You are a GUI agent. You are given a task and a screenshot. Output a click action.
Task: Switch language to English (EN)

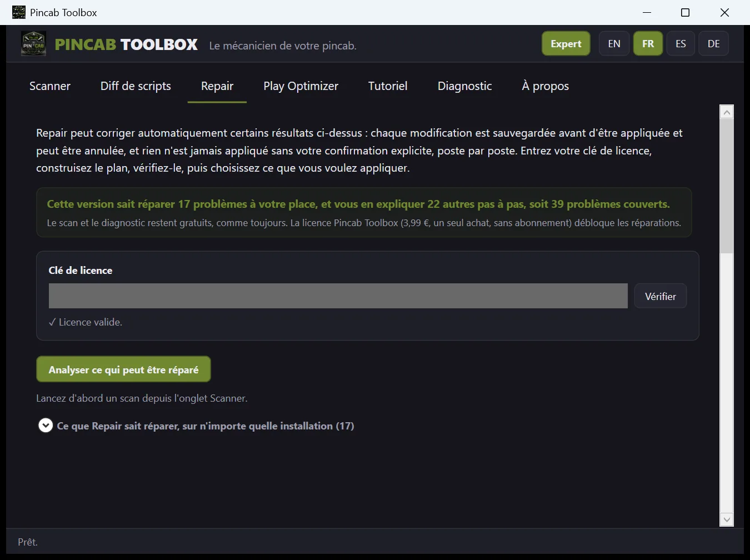[614, 44]
